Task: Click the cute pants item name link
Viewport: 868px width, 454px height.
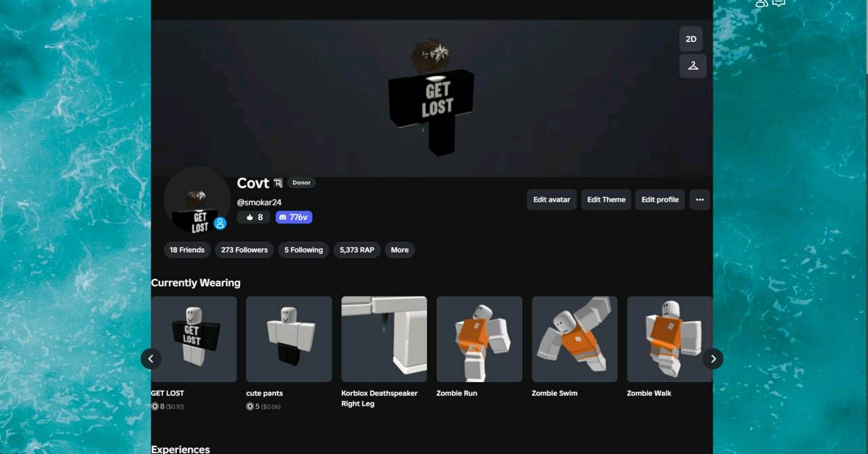Action: click(264, 393)
